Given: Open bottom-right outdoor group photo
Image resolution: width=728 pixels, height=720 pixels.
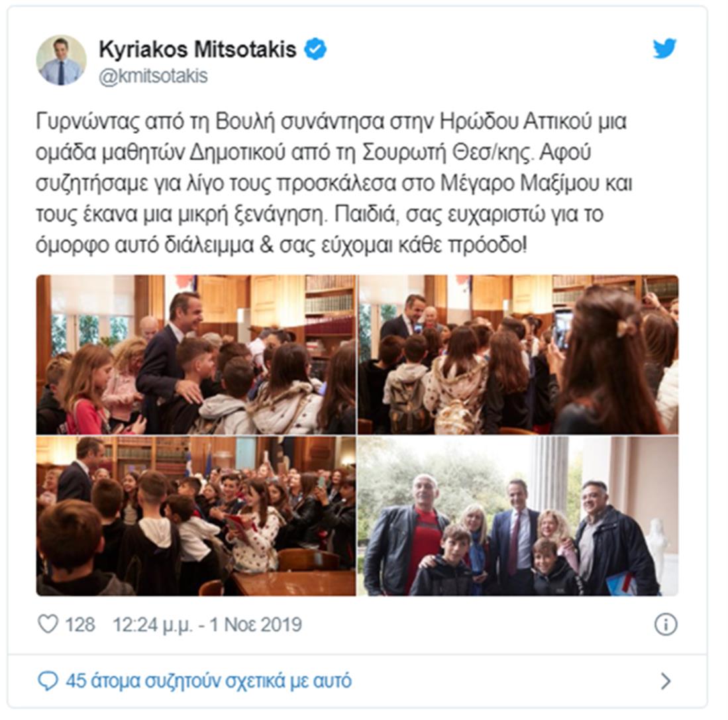Looking at the screenshot, I should tap(517, 516).
